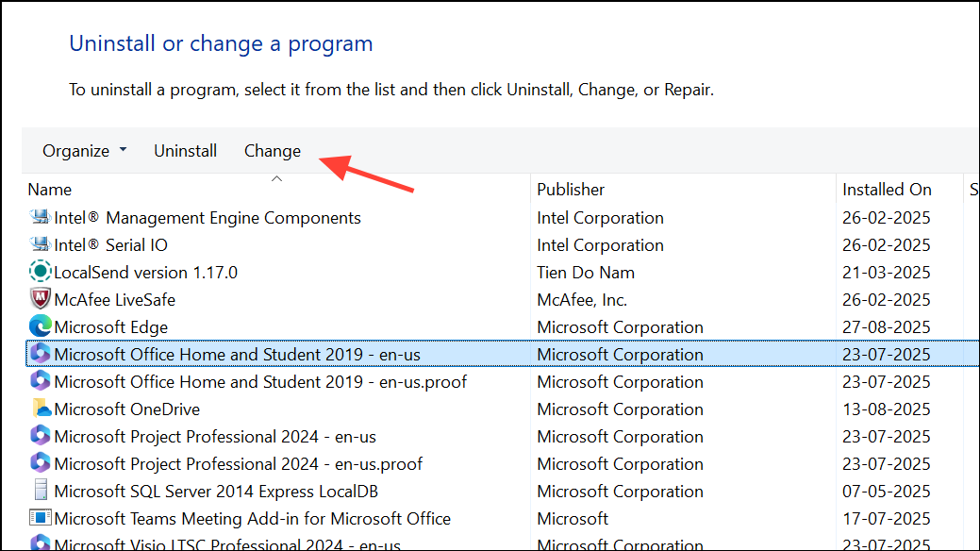Screen dimensions: 980x551
Task: Click the Teams Meeting Add-in icon
Action: pyautogui.click(x=40, y=518)
